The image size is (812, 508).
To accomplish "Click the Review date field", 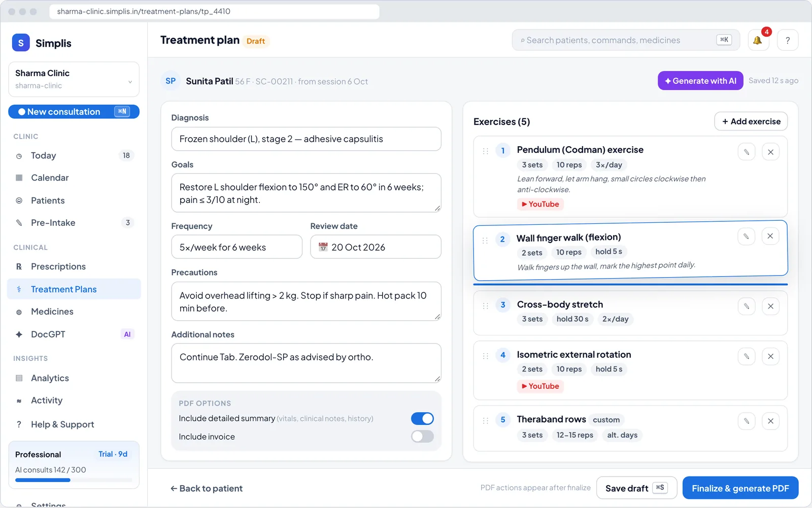I will pyautogui.click(x=376, y=247).
